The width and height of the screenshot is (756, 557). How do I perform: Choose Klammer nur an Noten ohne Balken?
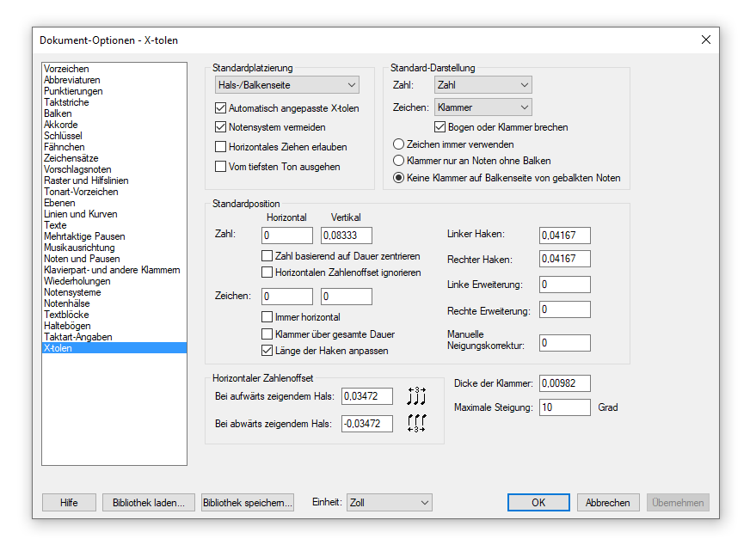398,161
